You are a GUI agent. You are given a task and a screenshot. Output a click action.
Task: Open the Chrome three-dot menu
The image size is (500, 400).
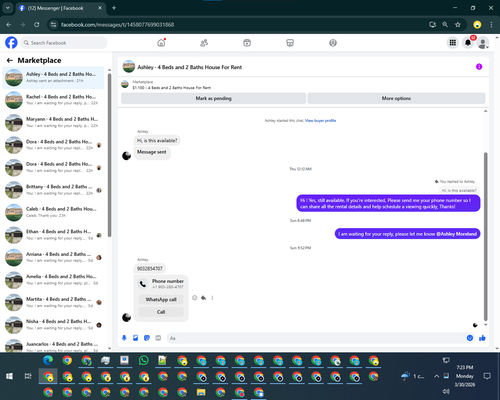pos(491,25)
